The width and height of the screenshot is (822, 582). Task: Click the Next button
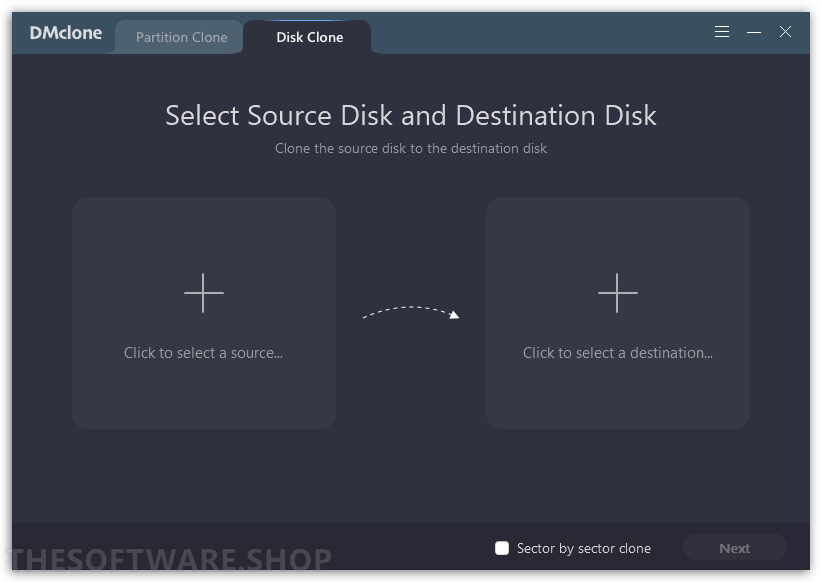click(x=734, y=548)
